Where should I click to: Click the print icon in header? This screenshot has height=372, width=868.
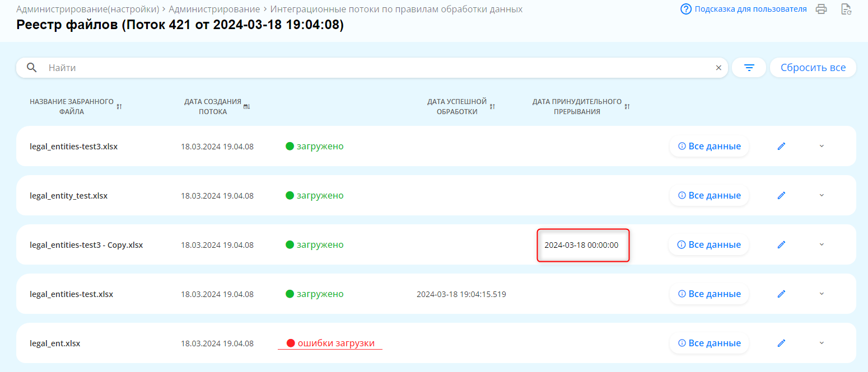click(x=821, y=9)
